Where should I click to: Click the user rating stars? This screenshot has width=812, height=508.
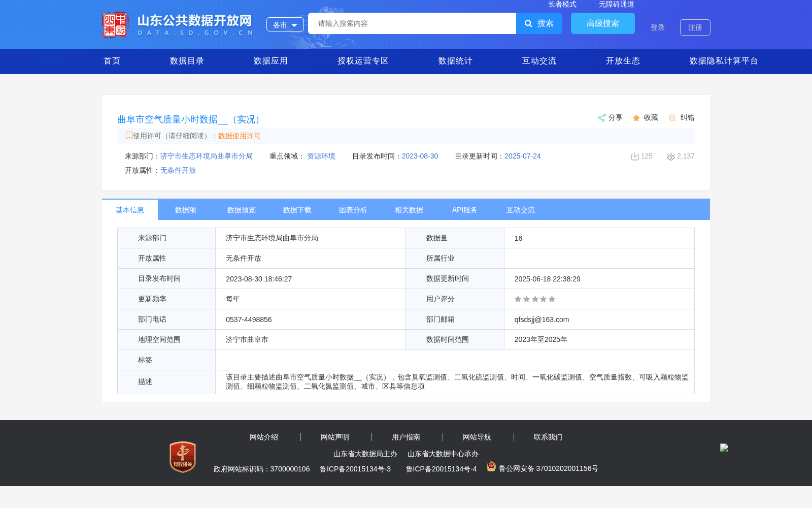[535, 299]
